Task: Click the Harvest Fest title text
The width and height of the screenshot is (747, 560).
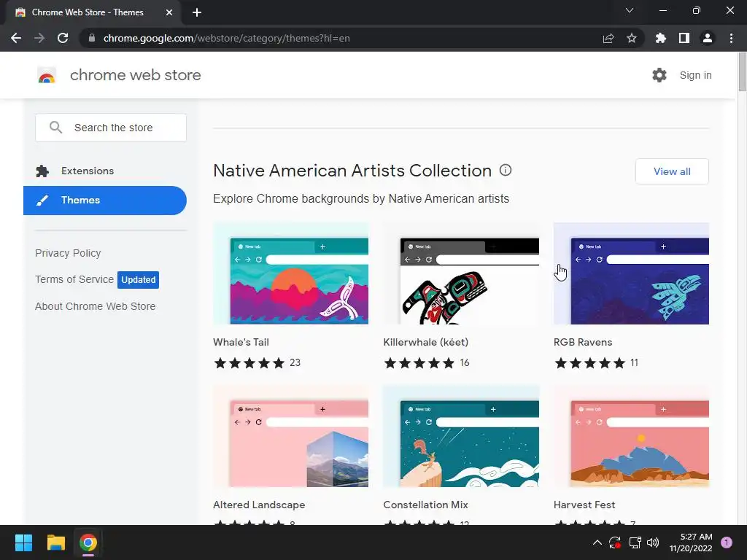Action: (x=584, y=505)
